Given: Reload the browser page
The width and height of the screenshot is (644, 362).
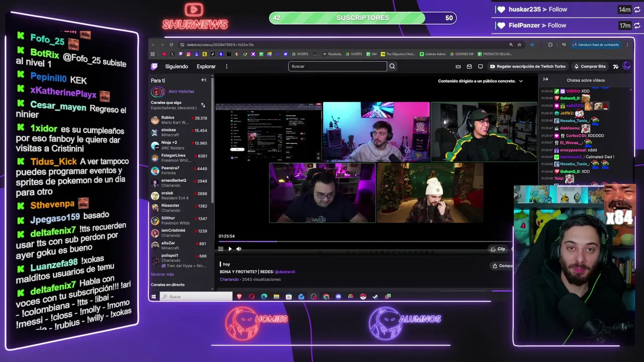Looking at the screenshot, I should [x=171, y=45].
